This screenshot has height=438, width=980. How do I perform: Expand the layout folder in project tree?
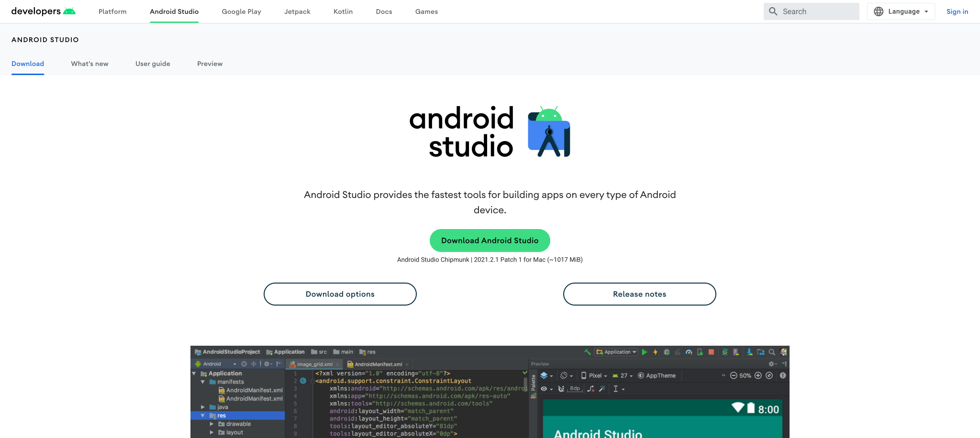click(212, 432)
